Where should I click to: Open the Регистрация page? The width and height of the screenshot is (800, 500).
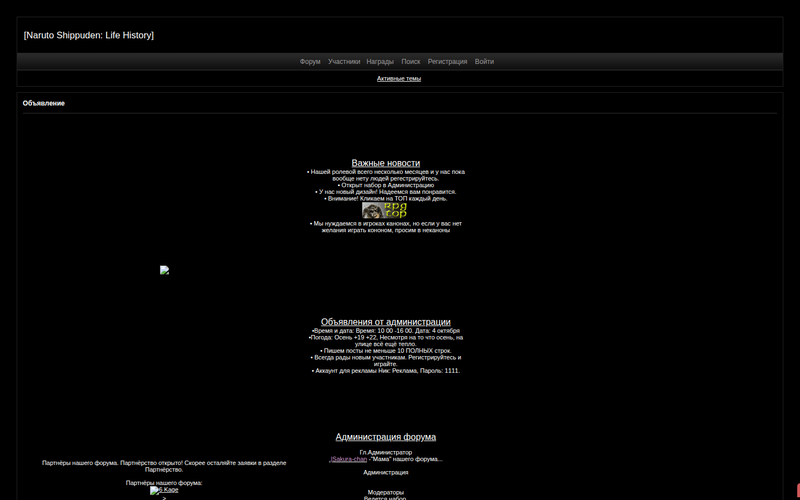pos(447,62)
